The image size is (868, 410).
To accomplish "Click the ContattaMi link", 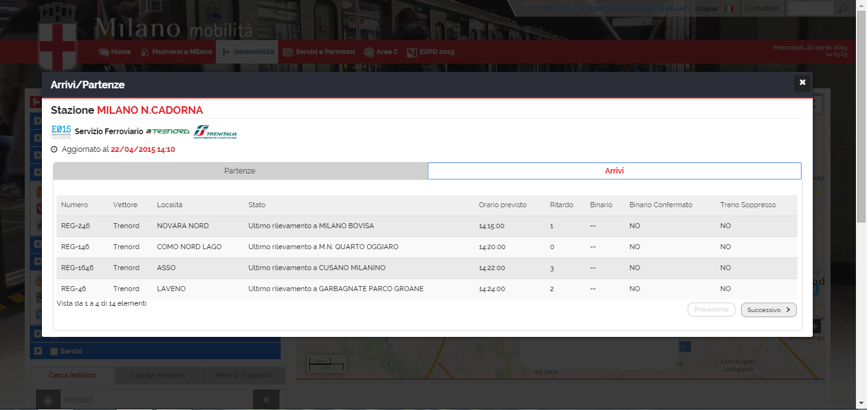I will pos(762,9).
